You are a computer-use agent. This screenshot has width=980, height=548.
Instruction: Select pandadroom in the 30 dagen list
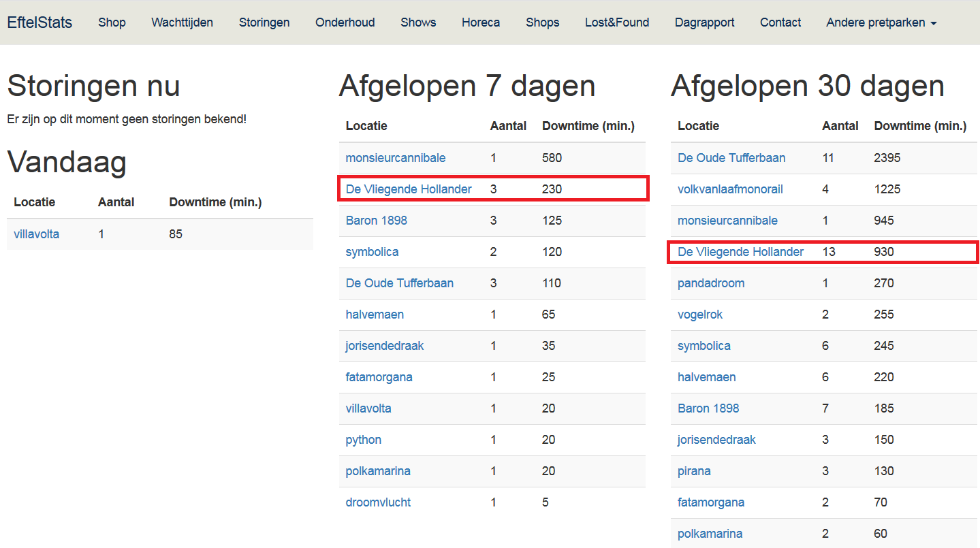(711, 283)
